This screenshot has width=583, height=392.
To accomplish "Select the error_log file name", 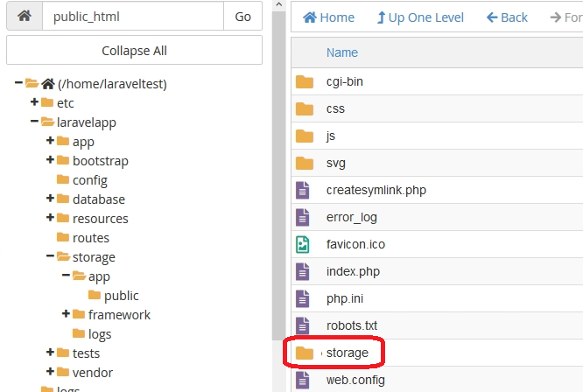I will pyautogui.click(x=352, y=217).
